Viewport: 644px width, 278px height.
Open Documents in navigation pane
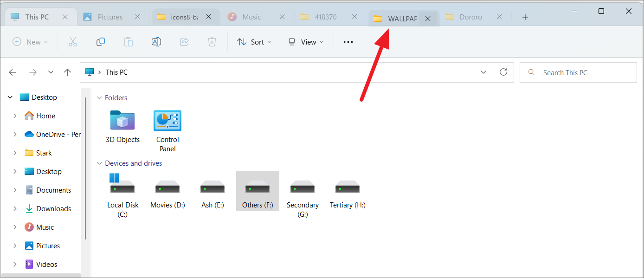coord(48,190)
